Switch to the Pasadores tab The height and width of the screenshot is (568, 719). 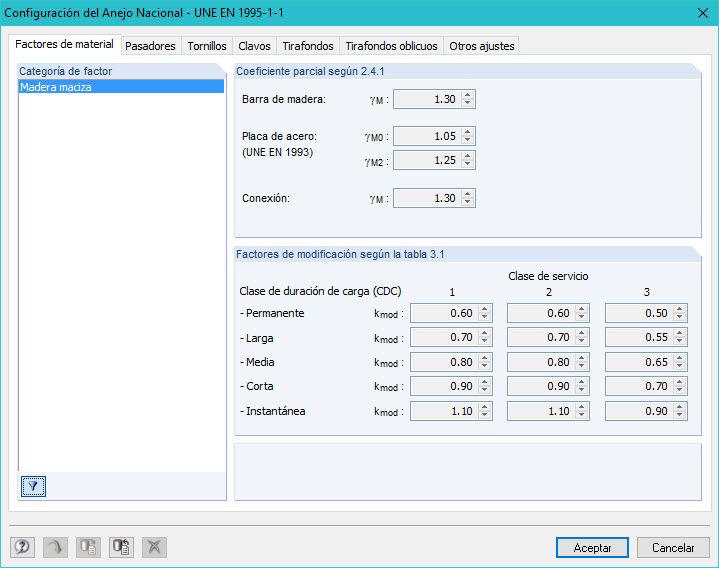150,46
